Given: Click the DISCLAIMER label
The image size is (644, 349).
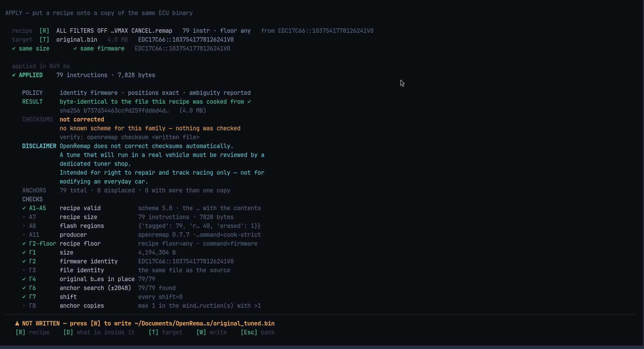Looking at the screenshot, I should tap(39, 146).
